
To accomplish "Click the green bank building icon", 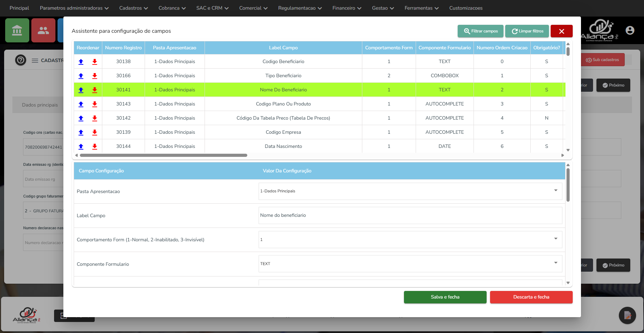I will click(x=17, y=31).
